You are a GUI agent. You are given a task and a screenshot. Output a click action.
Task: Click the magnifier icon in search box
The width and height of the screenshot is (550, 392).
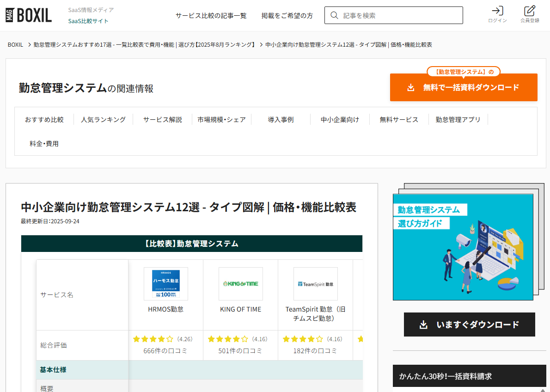pos(334,15)
